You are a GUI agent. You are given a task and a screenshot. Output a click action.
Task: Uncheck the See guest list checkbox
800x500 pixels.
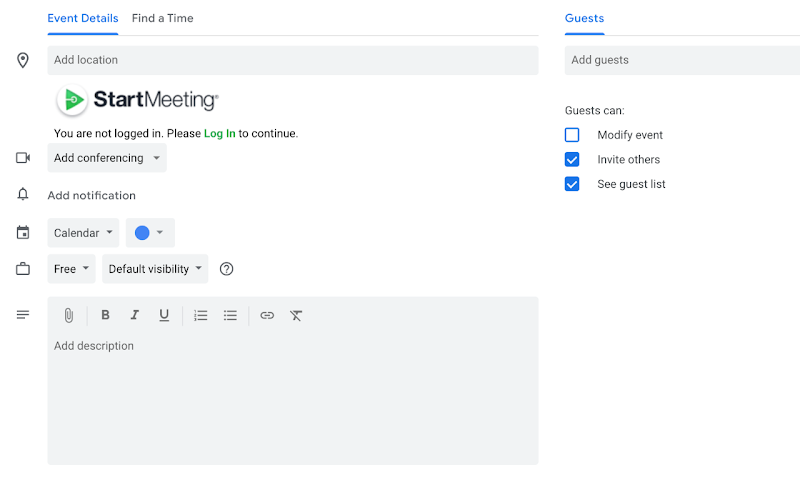point(572,184)
